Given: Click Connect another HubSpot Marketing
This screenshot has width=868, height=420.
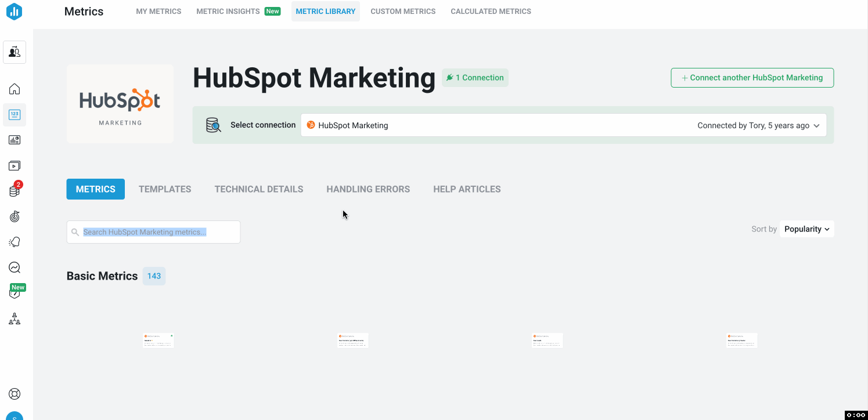Looking at the screenshot, I should [752, 77].
